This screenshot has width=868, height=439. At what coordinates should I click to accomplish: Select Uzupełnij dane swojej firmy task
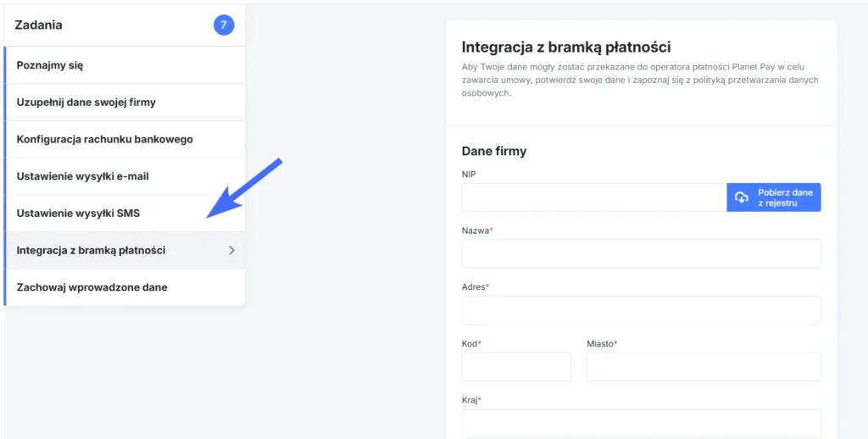click(x=86, y=103)
